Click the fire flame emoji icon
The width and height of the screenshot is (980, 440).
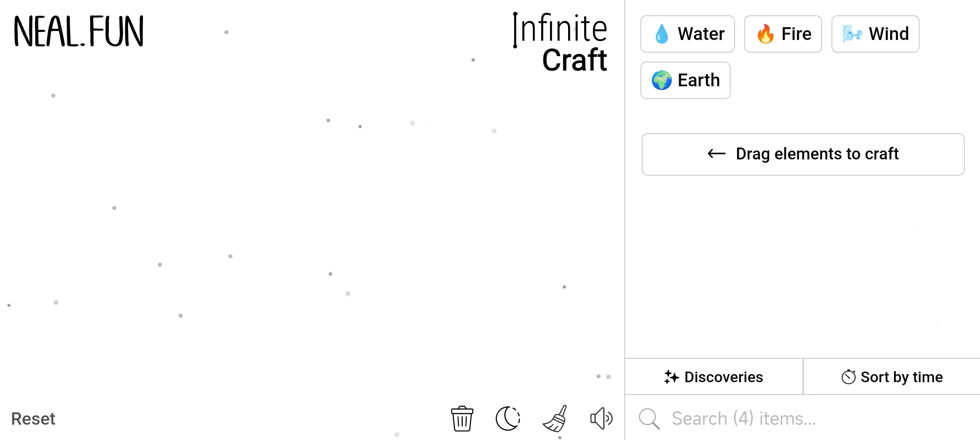tap(765, 34)
